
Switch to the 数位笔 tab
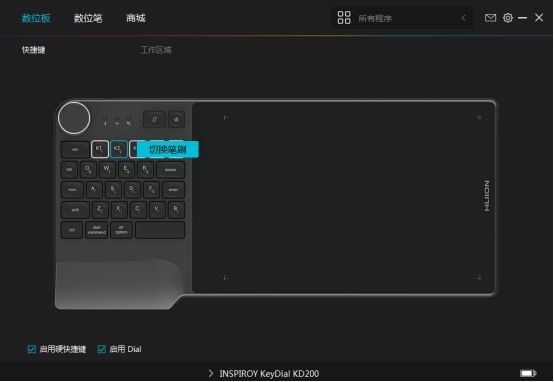[x=88, y=18]
